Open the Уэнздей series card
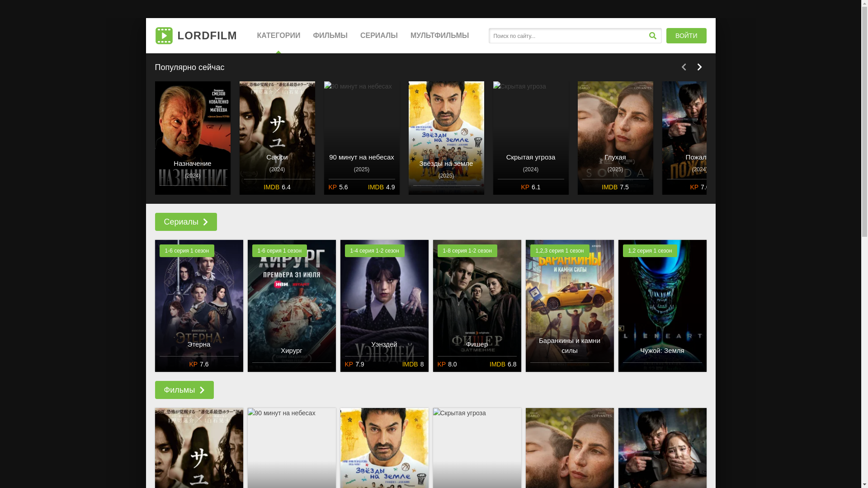 pos(384,306)
